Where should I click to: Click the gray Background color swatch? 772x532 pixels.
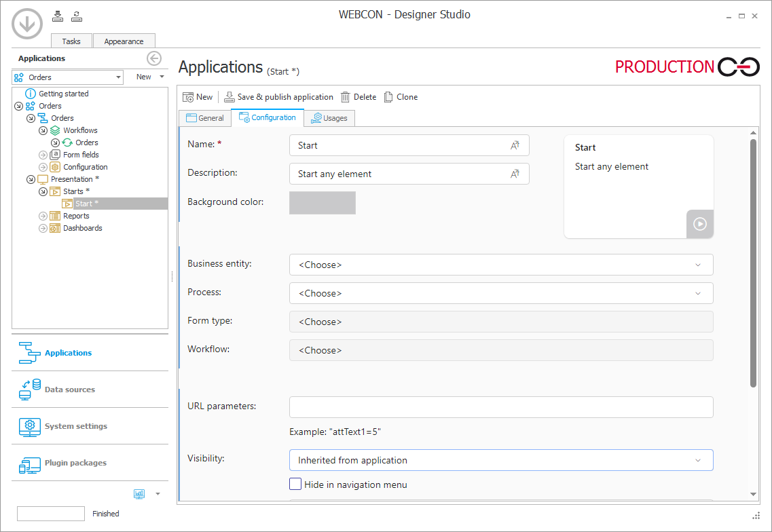pyautogui.click(x=323, y=203)
